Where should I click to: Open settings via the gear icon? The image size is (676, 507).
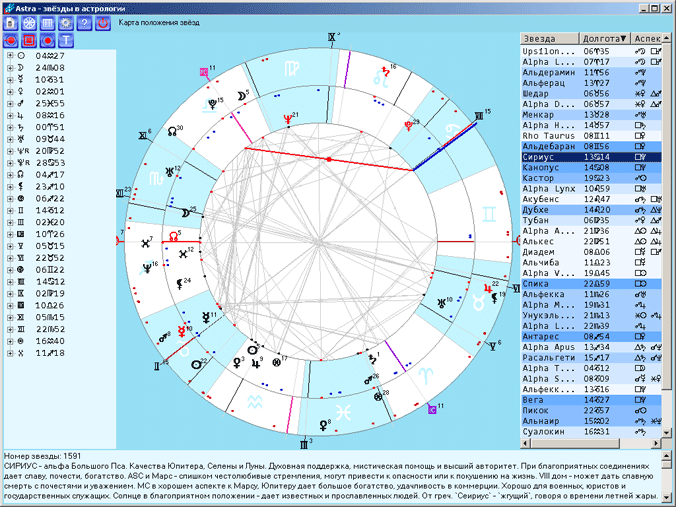(67, 23)
